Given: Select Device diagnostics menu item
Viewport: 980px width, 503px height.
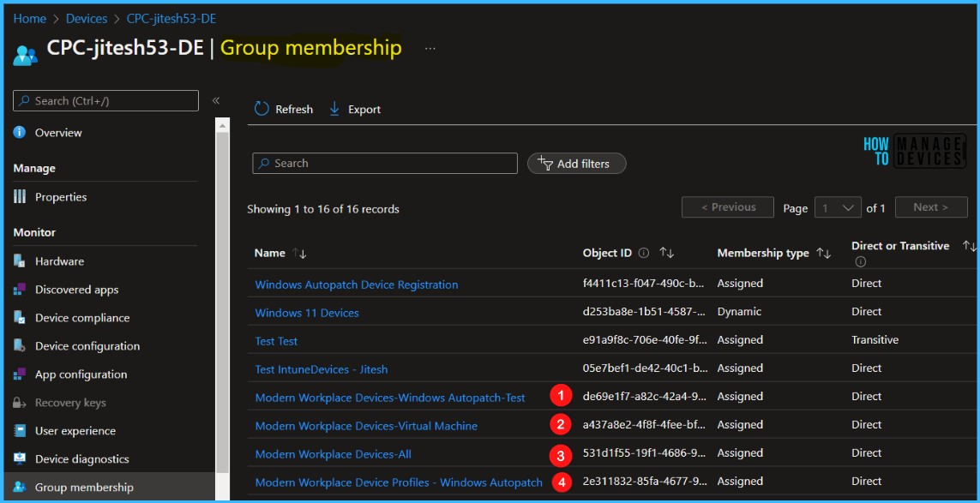Looking at the screenshot, I should pos(81,459).
